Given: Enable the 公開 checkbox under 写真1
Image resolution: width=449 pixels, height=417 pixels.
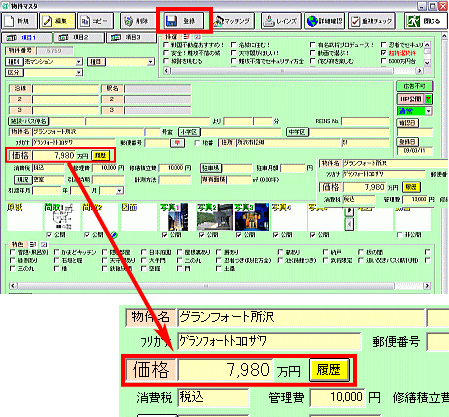Looking at the screenshot, I should 164,235.
